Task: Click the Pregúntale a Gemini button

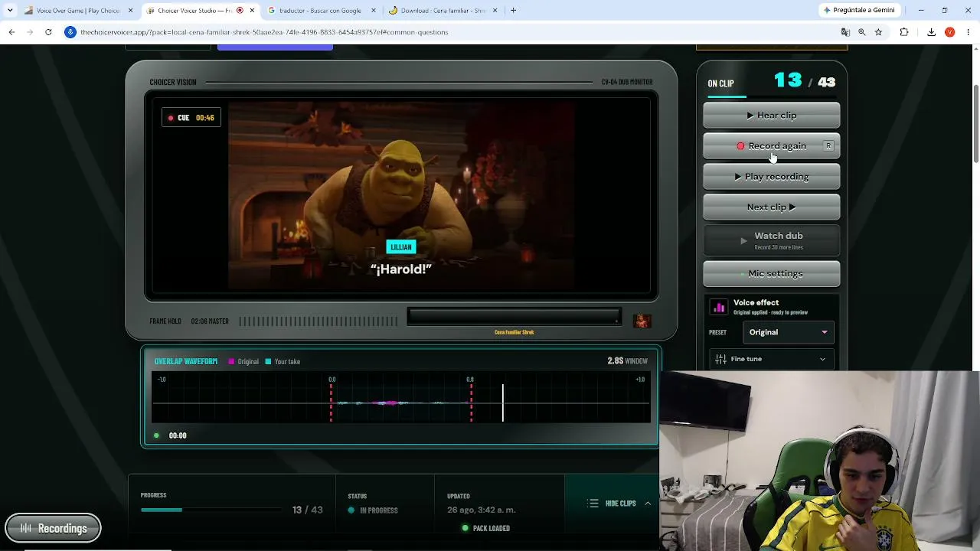Action: [858, 11]
